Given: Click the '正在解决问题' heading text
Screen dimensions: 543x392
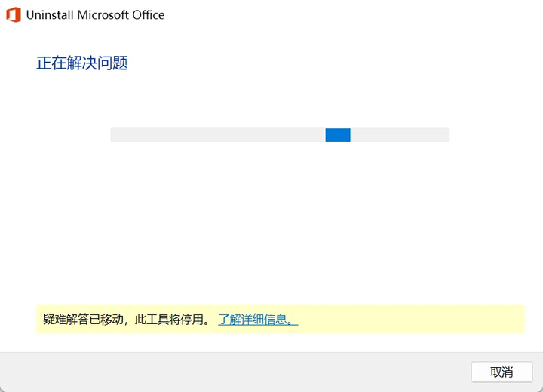Looking at the screenshot, I should click(82, 63).
